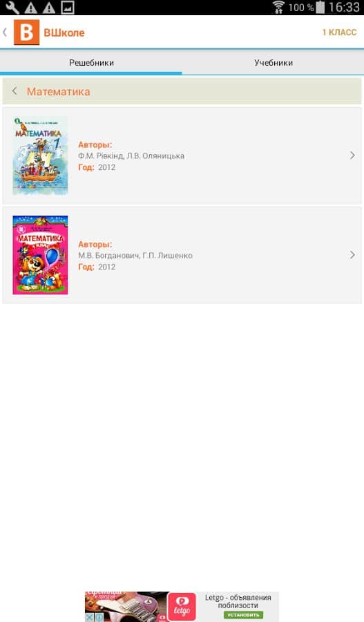Open the pink Математика dog cover thumbnail
The width and height of the screenshot is (364, 622).
[x=40, y=255]
